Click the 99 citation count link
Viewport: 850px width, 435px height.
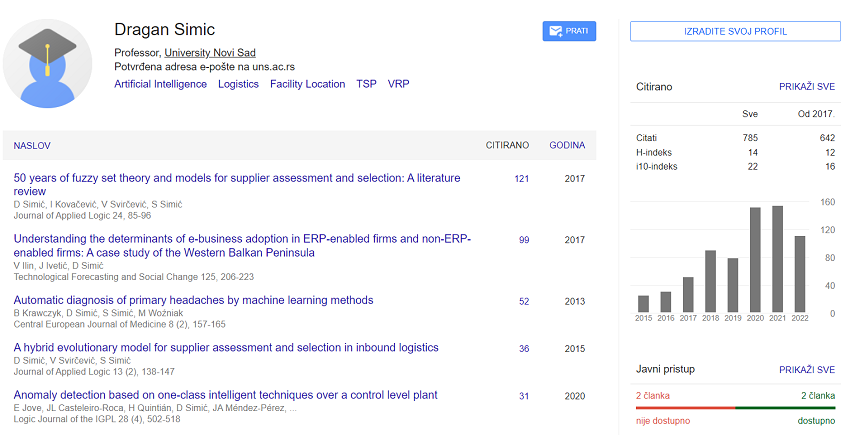524,240
